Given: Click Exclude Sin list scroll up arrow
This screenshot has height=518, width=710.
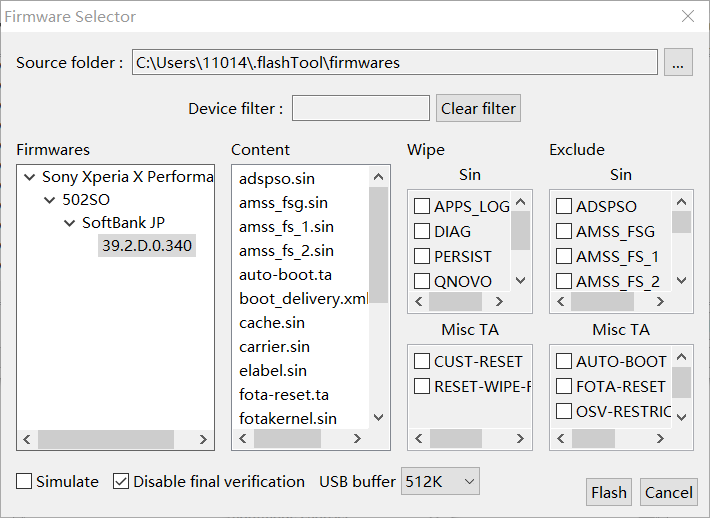Looking at the screenshot, I should [x=681, y=201].
